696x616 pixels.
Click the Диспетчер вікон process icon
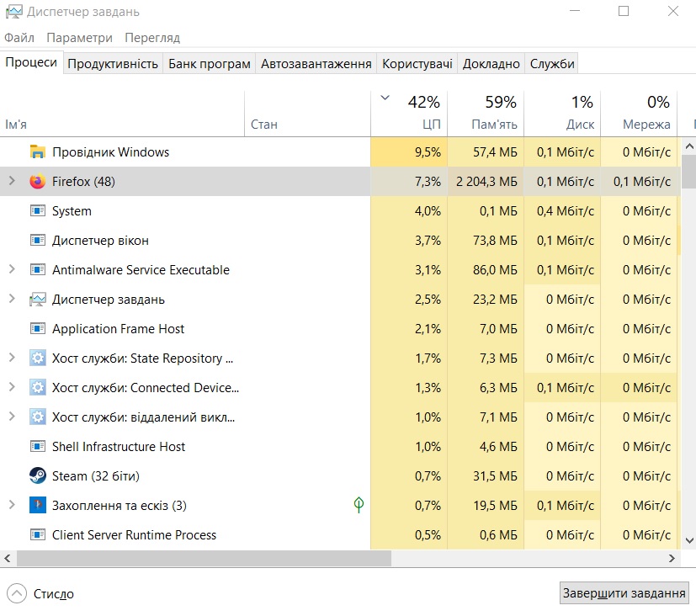pyautogui.click(x=38, y=241)
